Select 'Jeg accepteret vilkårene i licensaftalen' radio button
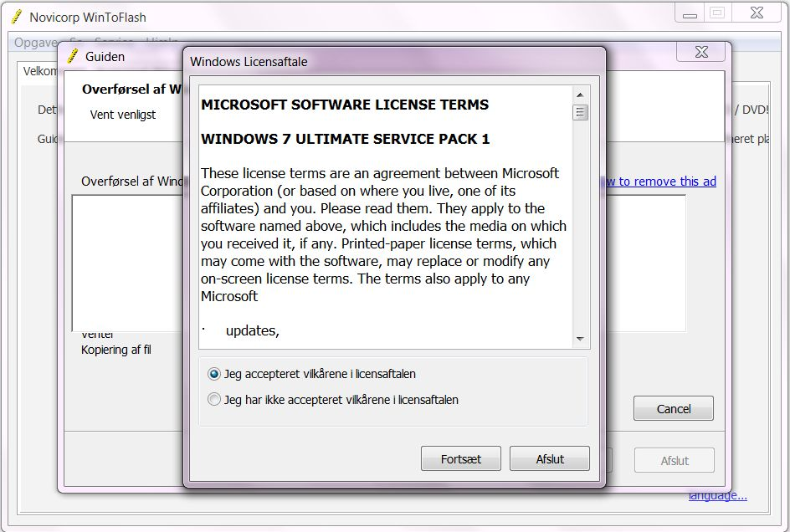This screenshot has height=532, width=790. [214, 374]
